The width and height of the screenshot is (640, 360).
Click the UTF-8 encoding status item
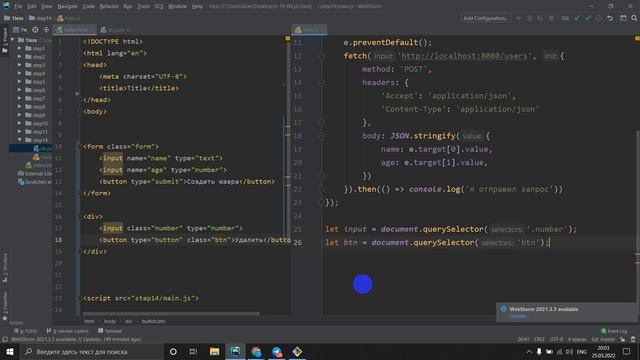click(556, 339)
